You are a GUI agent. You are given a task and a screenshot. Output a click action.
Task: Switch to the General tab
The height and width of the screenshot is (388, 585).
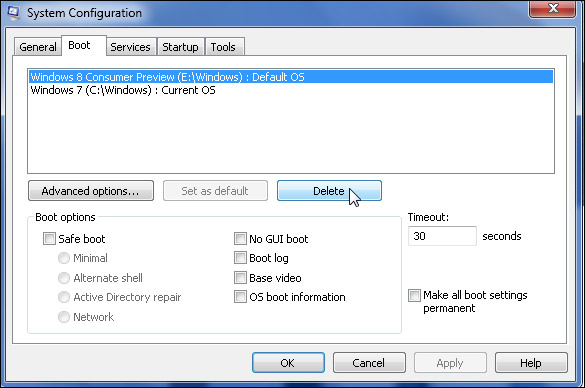[38, 47]
